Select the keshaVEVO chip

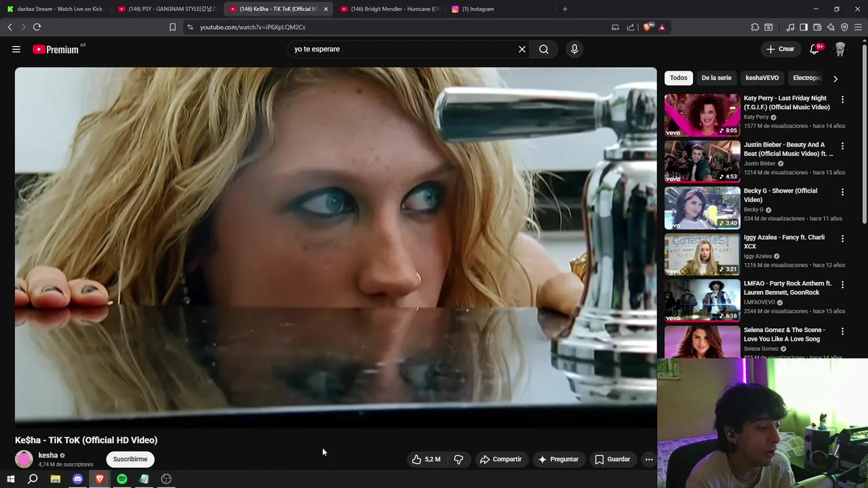coord(762,78)
